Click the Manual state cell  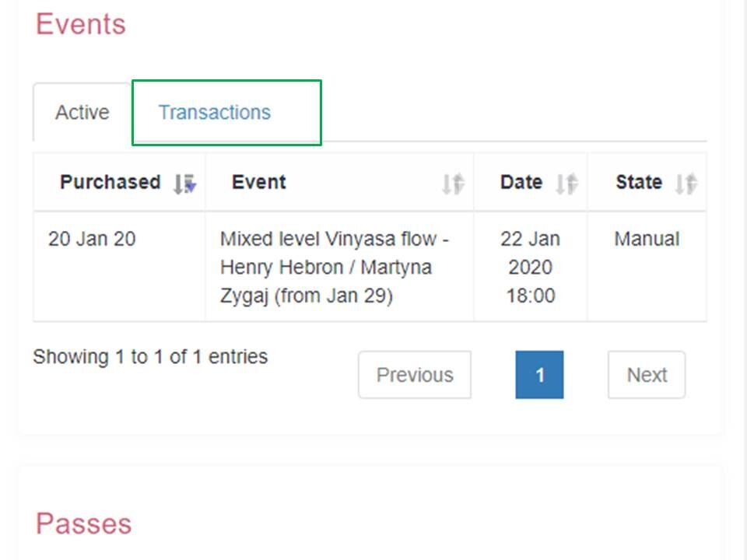pyautogui.click(x=645, y=239)
